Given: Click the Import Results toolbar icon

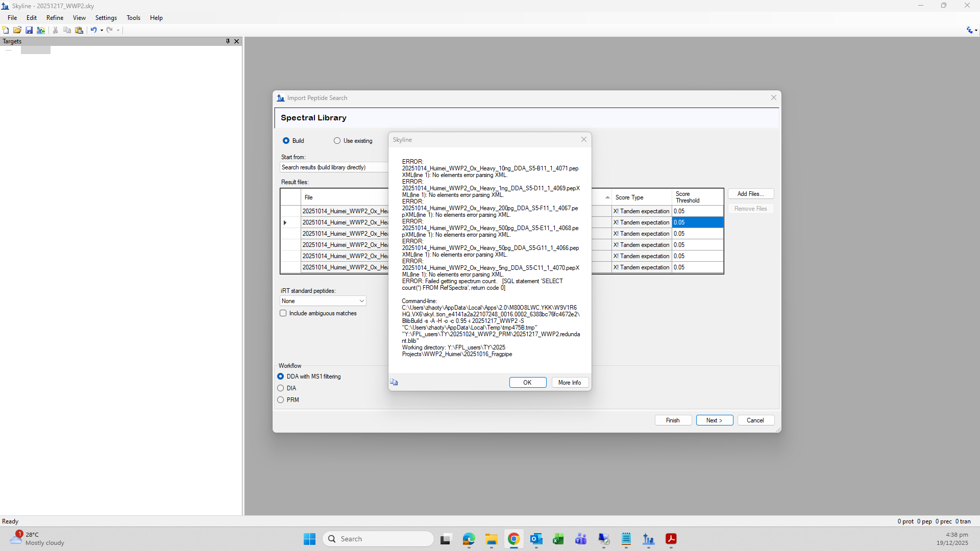Looking at the screenshot, I should point(41,30).
